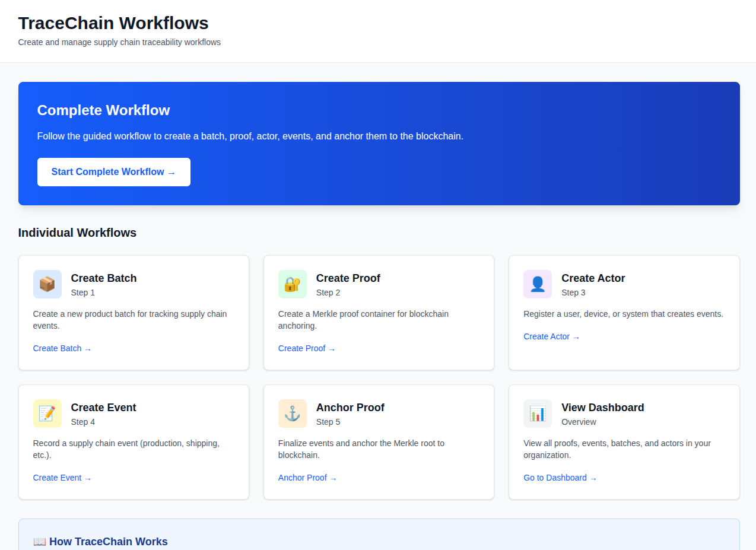756x550 pixels.
Task: Click the memo icon on the Create Event card
Action: pos(47,414)
